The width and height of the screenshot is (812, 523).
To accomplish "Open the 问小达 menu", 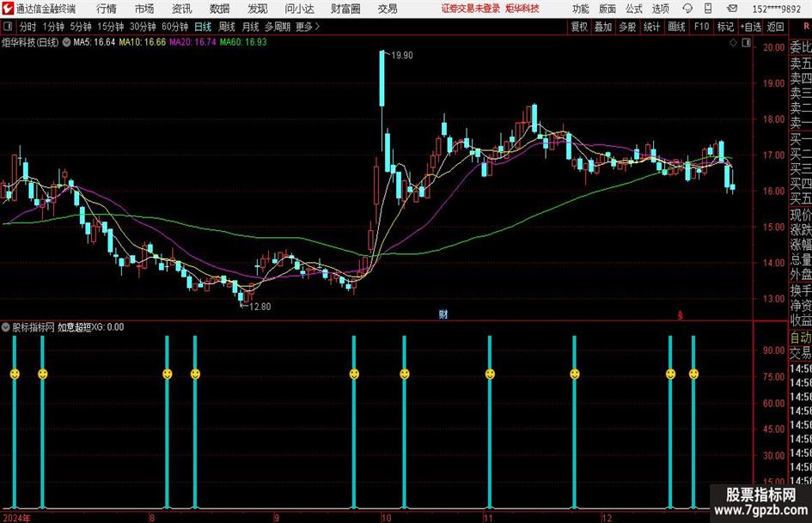I will pos(299,9).
